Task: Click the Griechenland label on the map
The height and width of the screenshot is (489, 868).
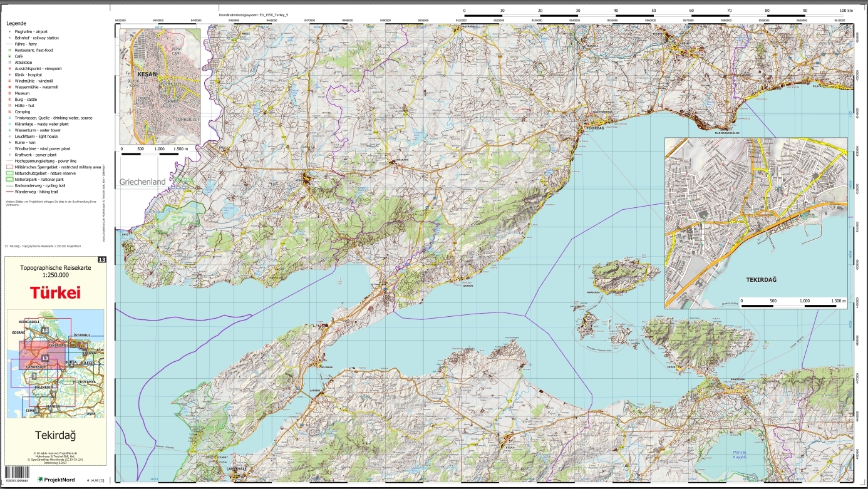Action: tap(143, 182)
